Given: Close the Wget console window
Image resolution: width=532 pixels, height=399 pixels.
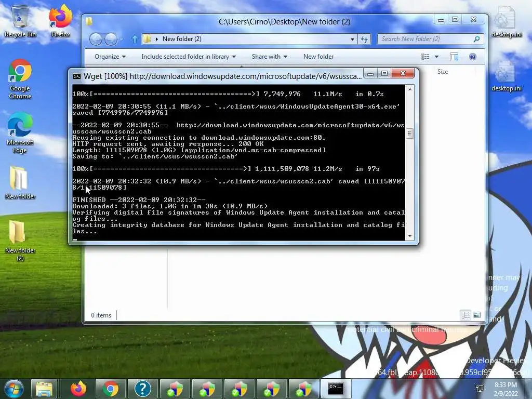Looking at the screenshot, I should pos(403,74).
